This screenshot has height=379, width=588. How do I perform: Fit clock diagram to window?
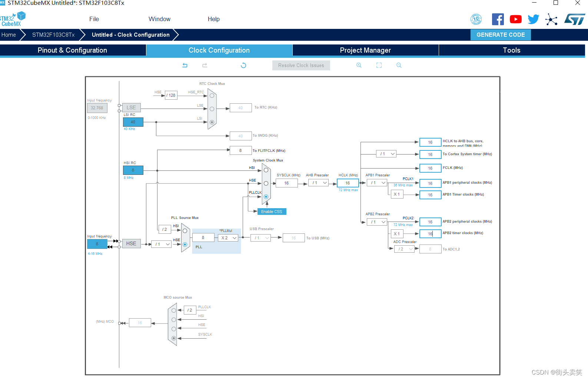tap(379, 65)
